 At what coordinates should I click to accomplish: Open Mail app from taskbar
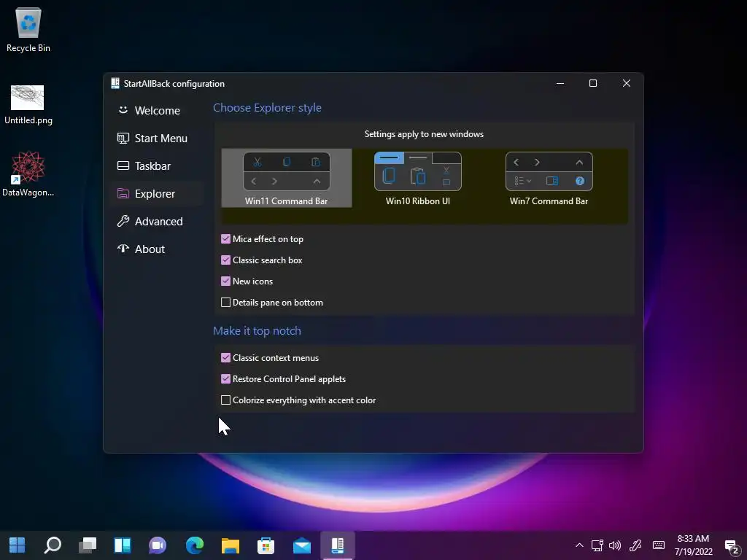coord(302,545)
